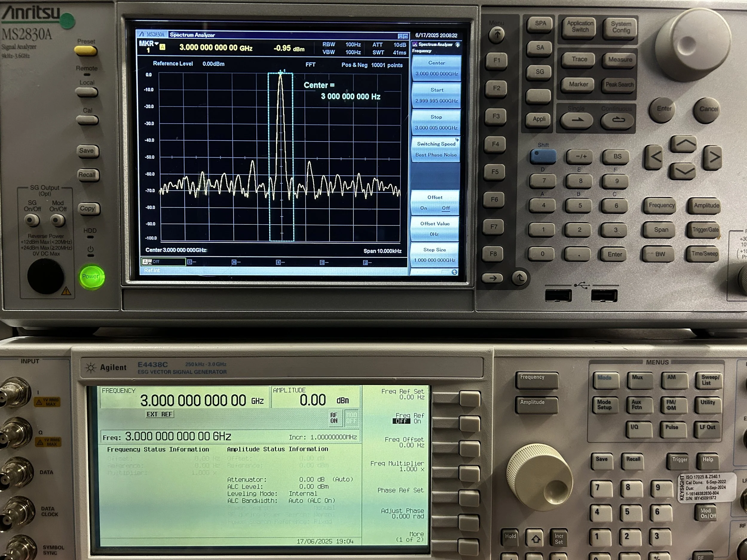This screenshot has height=560, width=747.
Task: Tap the F4 function key
Action: coord(495,145)
